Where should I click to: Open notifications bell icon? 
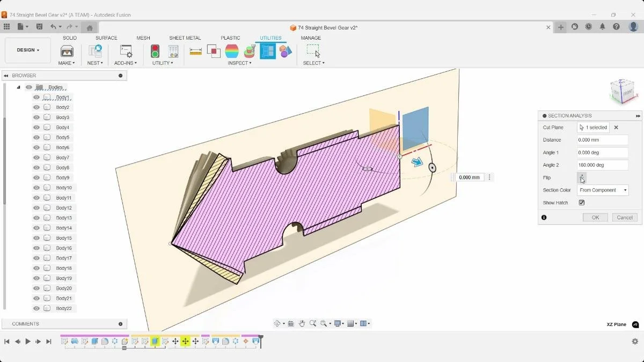[x=603, y=27]
